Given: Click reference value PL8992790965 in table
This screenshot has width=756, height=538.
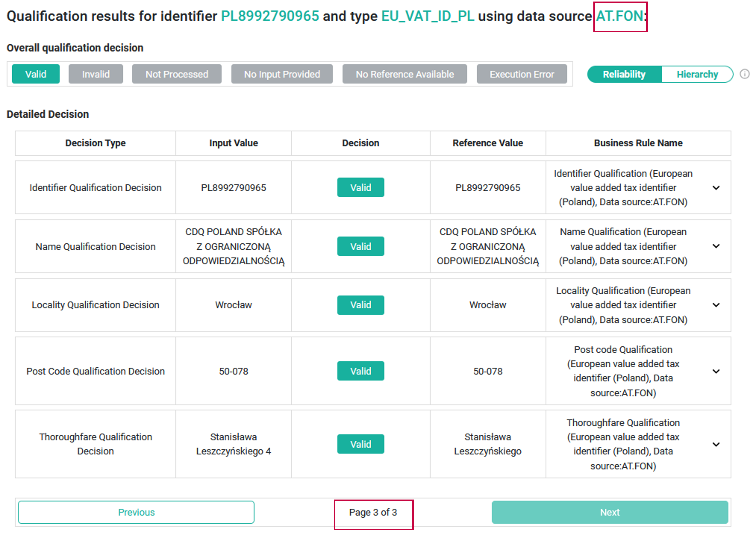Looking at the screenshot, I should click(x=488, y=188).
